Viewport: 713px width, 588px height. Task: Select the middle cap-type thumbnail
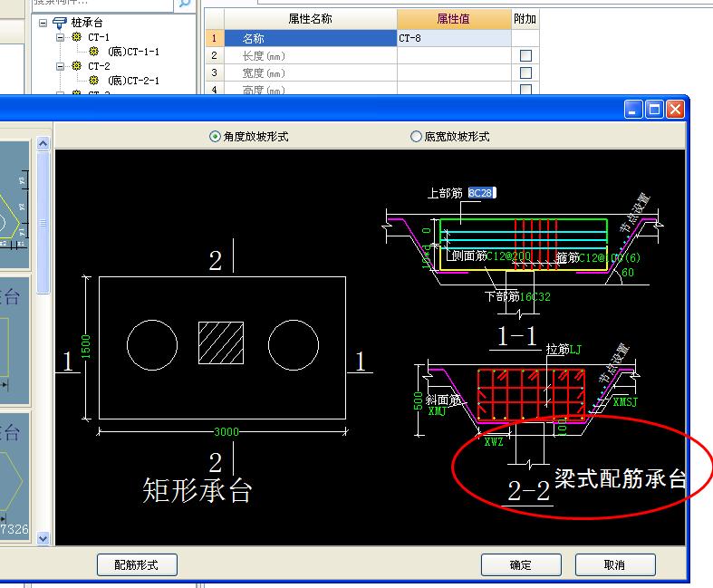pos(14,339)
